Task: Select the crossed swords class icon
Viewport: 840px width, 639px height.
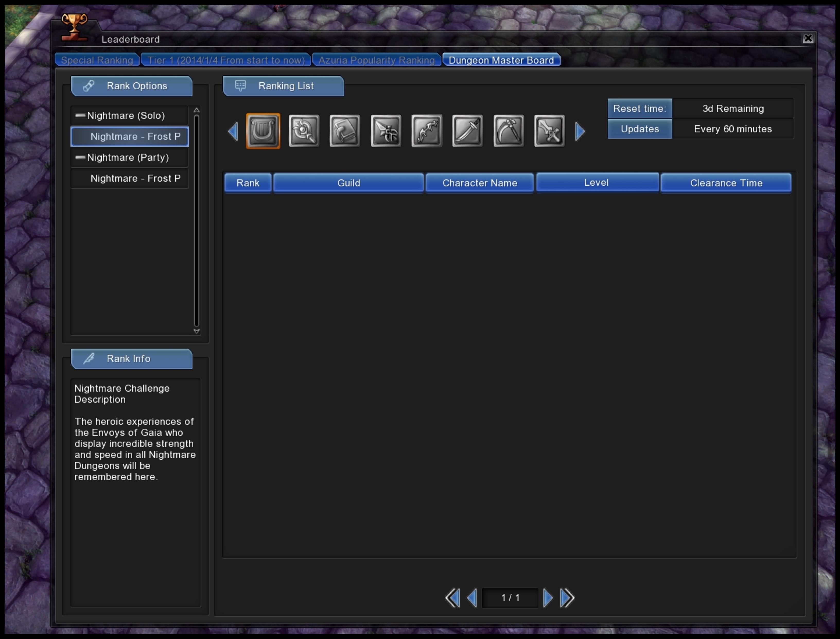Action: tap(549, 131)
